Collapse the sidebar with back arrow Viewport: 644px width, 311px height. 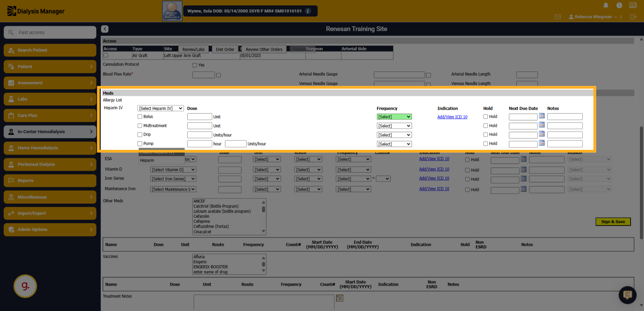pos(105,29)
